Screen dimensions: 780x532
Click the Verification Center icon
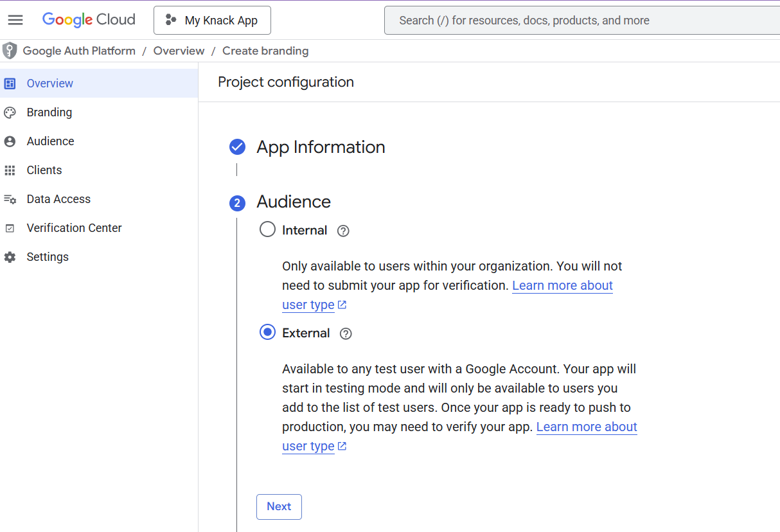pos(10,228)
